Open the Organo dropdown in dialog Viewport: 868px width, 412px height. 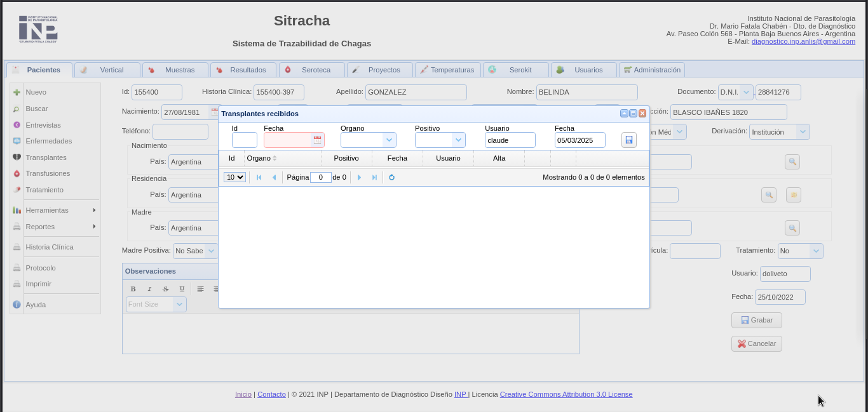(x=388, y=140)
